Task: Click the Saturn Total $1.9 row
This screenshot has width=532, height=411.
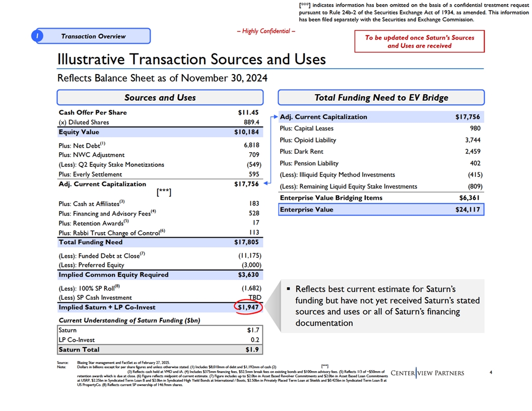Action: click(x=160, y=350)
